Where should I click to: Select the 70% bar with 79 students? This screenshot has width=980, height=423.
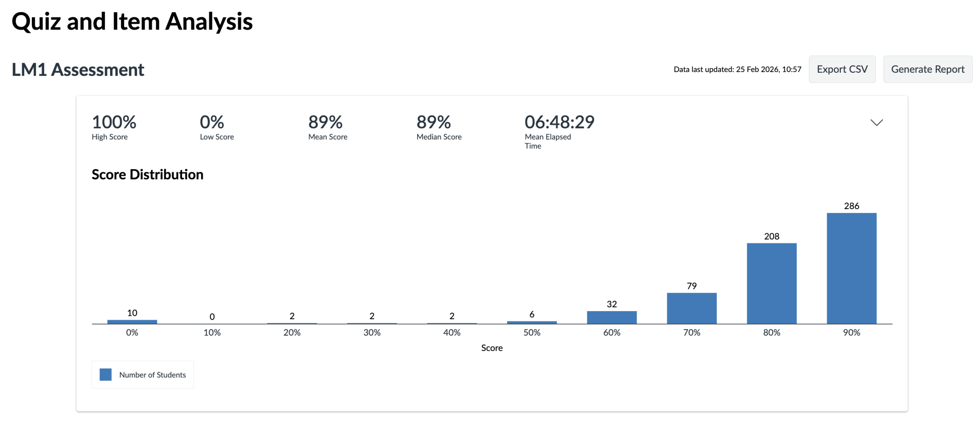pyautogui.click(x=691, y=308)
